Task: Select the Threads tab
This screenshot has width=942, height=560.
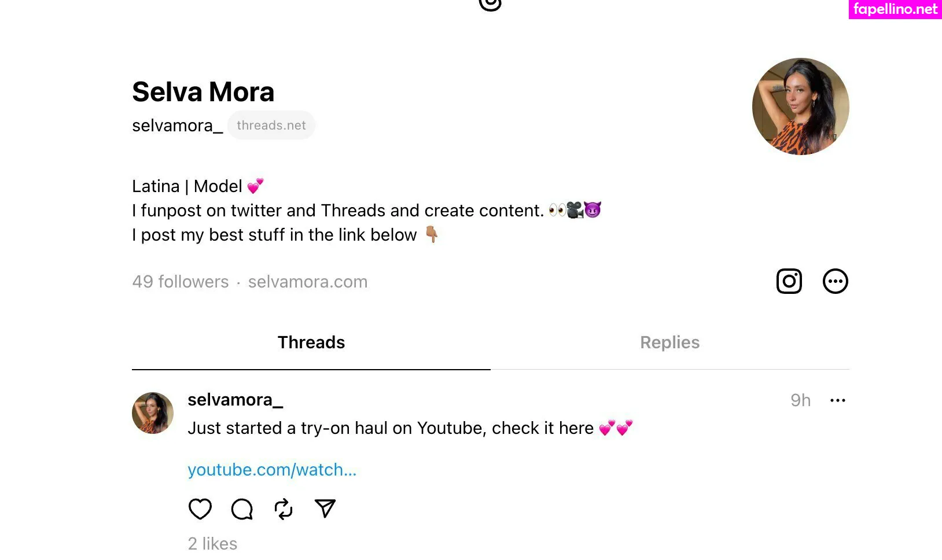Action: click(x=311, y=342)
